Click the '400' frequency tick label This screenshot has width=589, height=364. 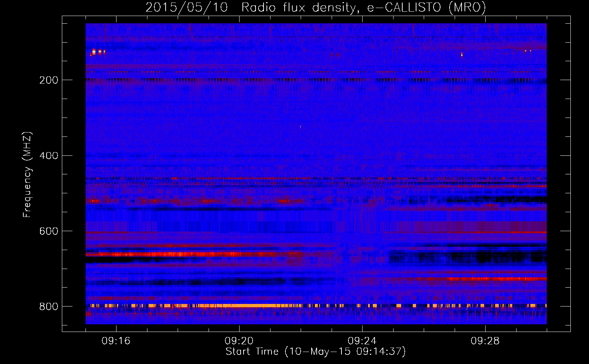point(49,156)
